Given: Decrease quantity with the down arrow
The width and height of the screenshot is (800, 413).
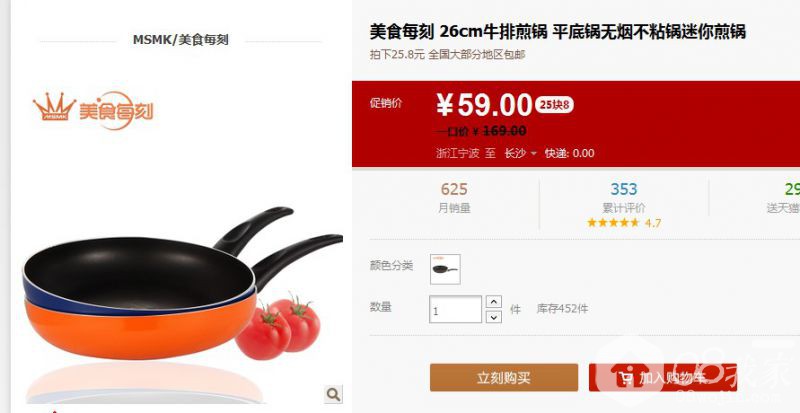Looking at the screenshot, I should [493, 317].
